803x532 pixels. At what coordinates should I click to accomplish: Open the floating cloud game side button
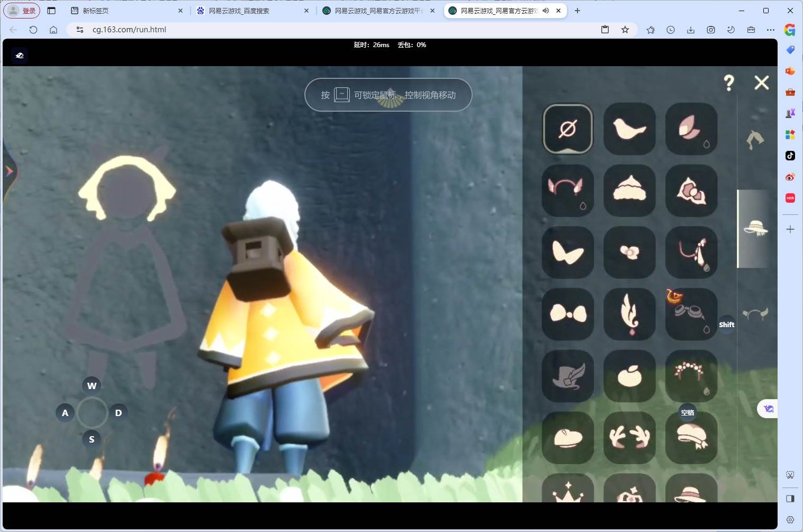[x=768, y=409]
